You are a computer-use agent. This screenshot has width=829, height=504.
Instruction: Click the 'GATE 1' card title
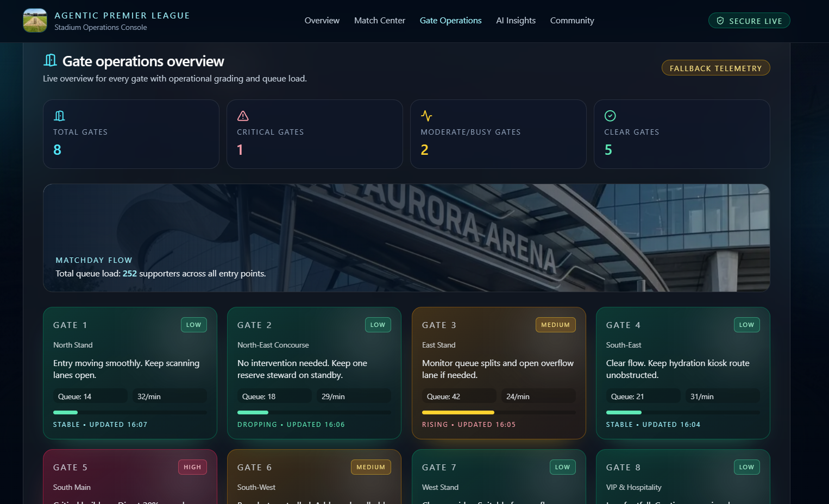point(70,325)
